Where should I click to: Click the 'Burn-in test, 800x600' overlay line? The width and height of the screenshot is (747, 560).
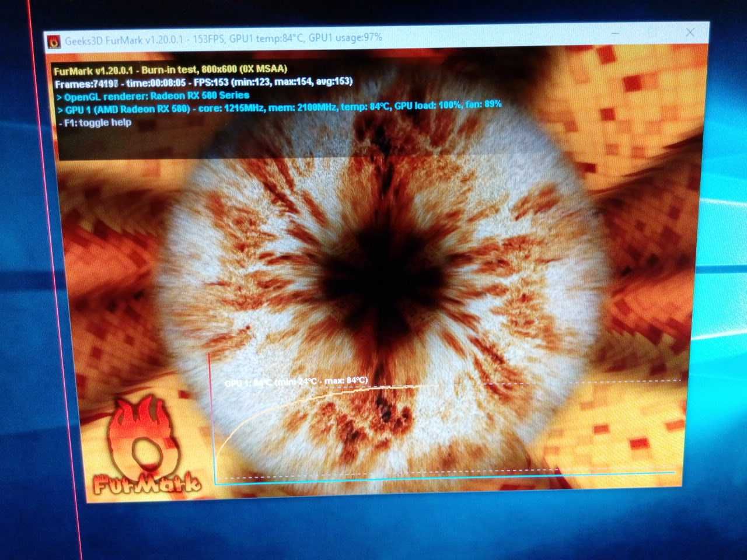[170, 69]
